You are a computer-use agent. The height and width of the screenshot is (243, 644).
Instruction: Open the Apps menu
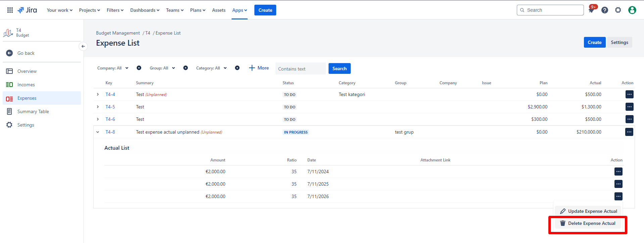pyautogui.click(x=240, y=10)
